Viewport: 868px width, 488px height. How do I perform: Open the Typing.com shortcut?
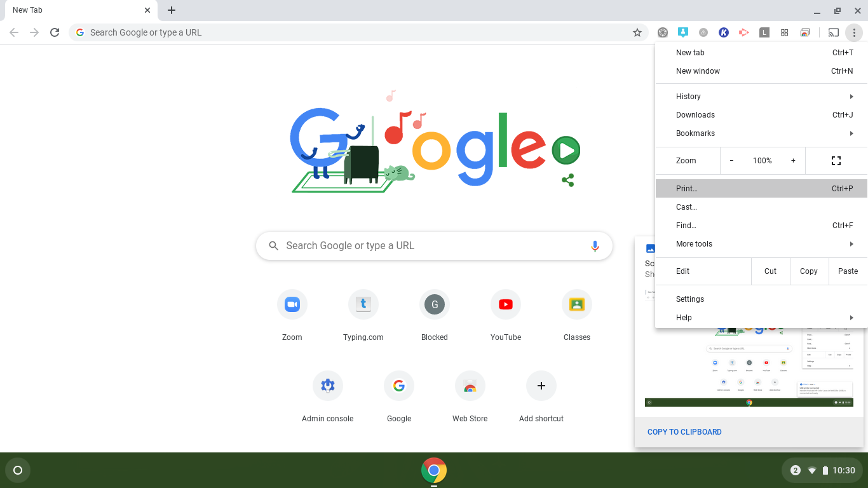[363, 315]
